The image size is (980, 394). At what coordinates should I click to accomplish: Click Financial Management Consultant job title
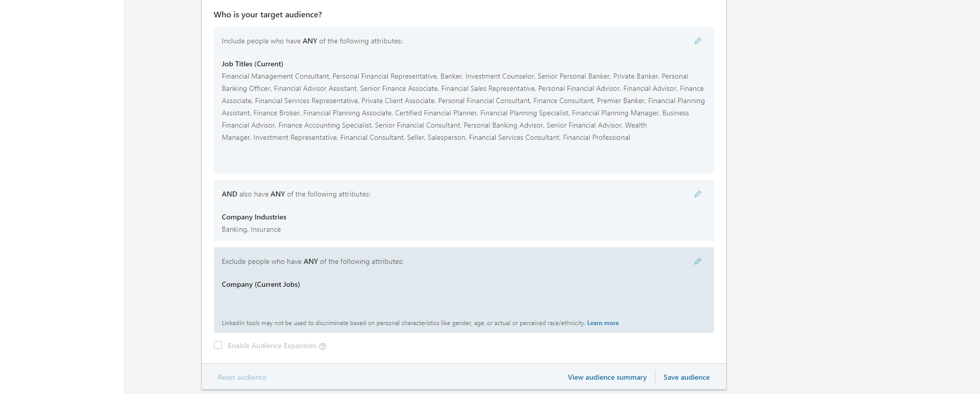pyautogui.click(x=275, y=77)
